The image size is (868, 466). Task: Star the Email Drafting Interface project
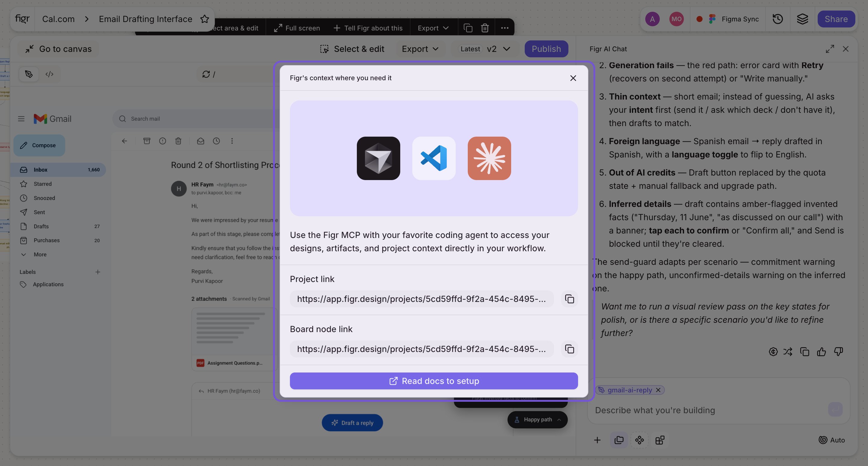tap(205, 19)
